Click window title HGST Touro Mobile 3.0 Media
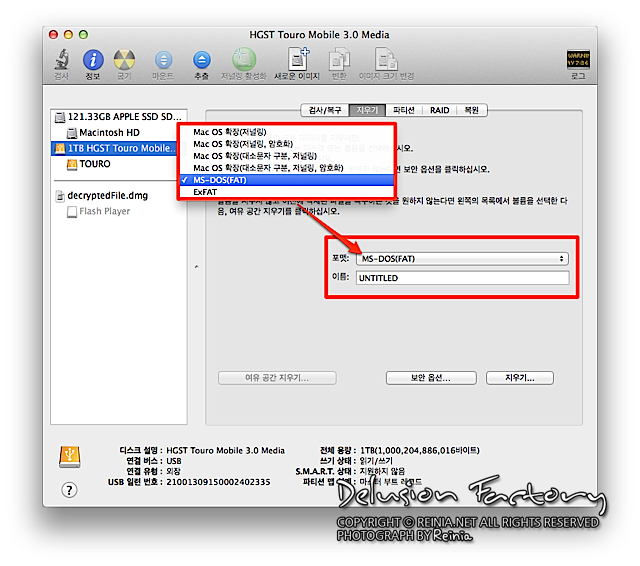Image resolution: width=640 pixels, height=566 pixels. pyautogui.click(x=319, y=35)
